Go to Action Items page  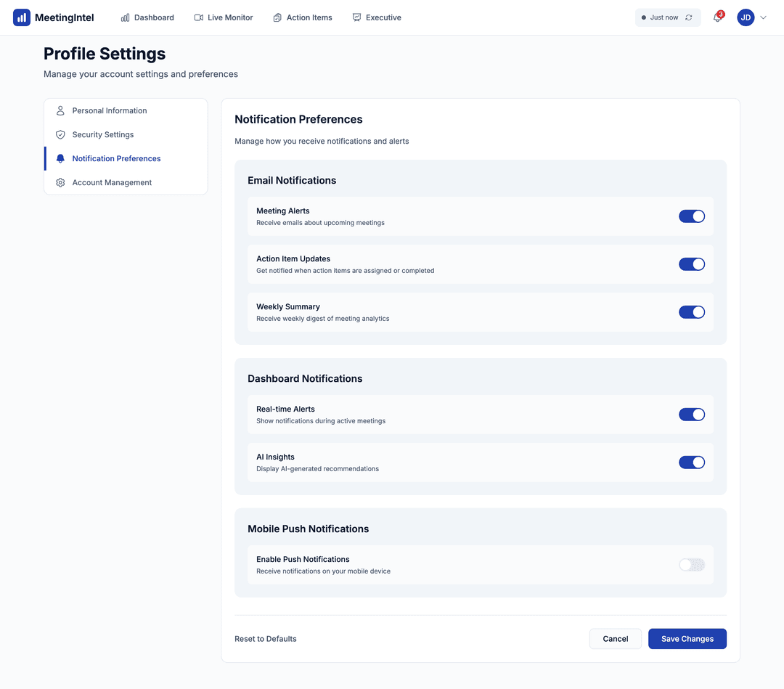click(x=303, y=17)
